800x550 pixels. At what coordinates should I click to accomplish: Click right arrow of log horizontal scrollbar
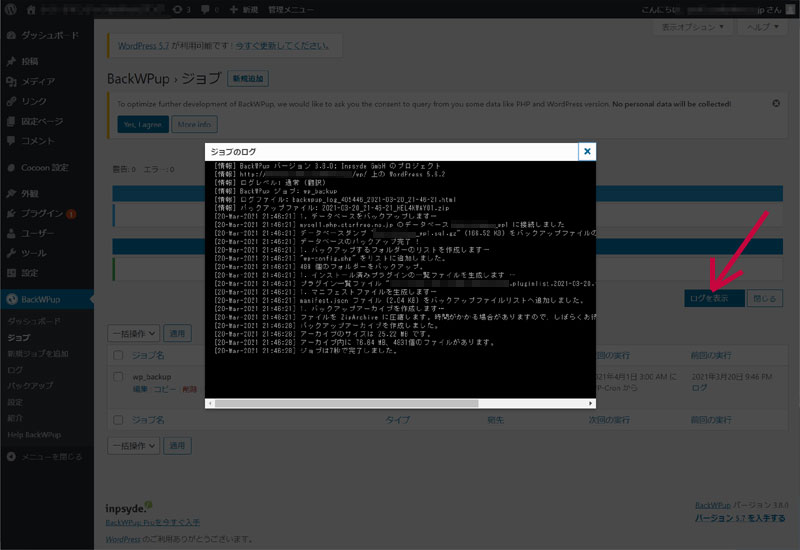click(591, 404)
